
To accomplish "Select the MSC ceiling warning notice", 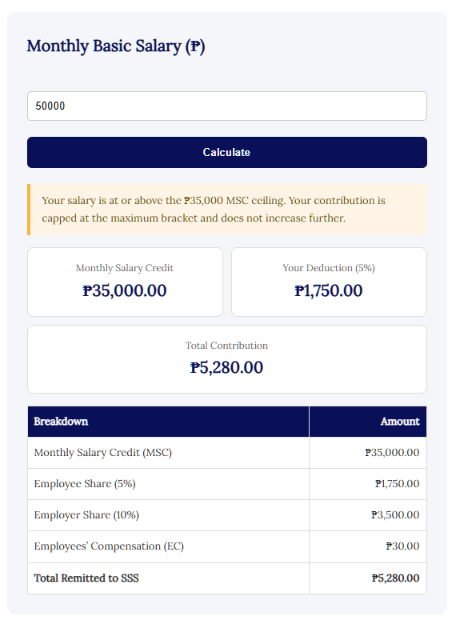I will (227, 209).
